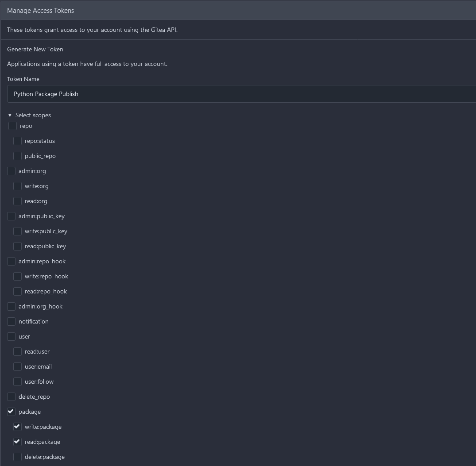This screenshot has height=466, width=476.
Task: Click the Token Name label
Action: [23, 79]
